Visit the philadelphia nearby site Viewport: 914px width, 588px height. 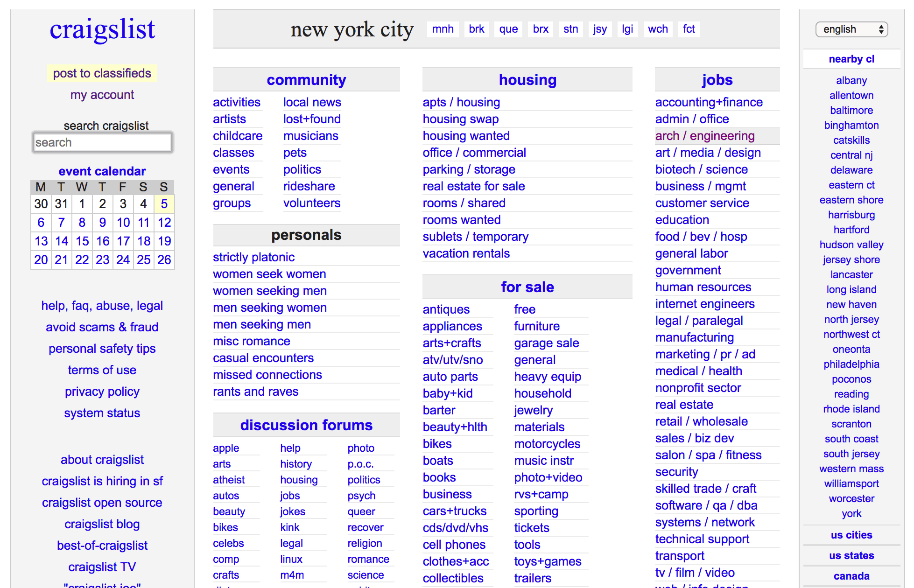[x=851, y=364]
